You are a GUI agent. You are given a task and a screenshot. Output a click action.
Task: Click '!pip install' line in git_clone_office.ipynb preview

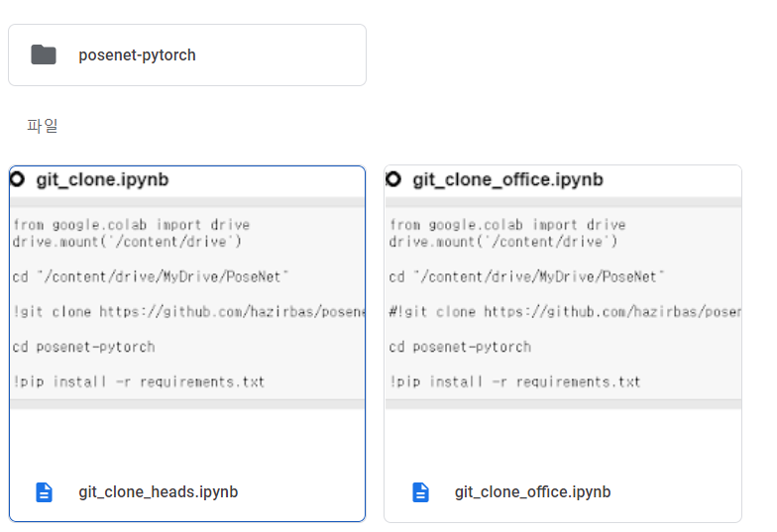[x=515, y=381]
